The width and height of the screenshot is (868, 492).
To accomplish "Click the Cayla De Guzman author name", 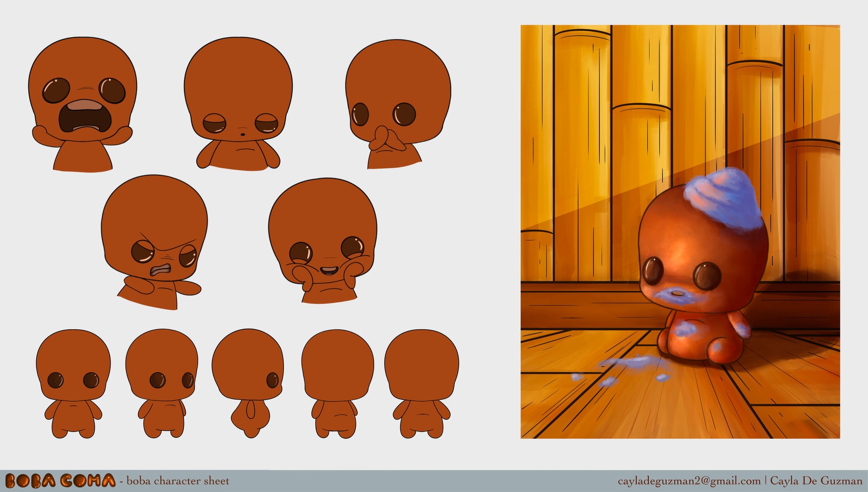I will (x=816, y=481).
